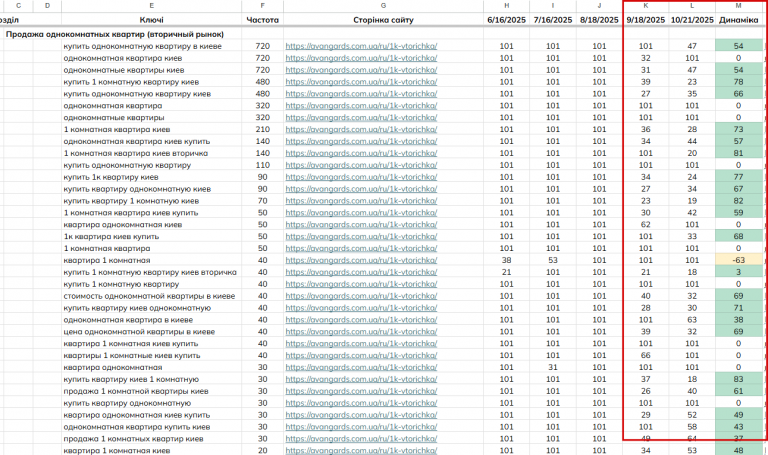768x455 pixels.
Task: Click the 10/21/2025 date header cell
Action: pyautogui.click(x=692, y=20)
